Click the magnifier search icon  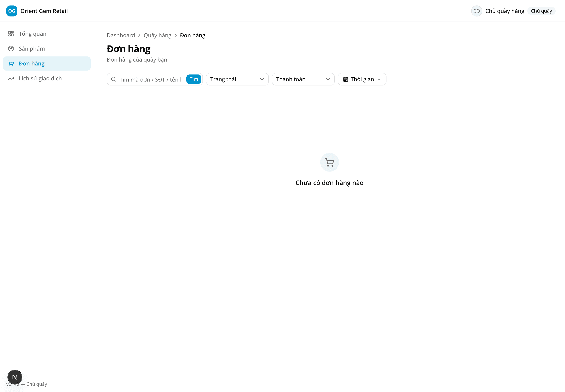point(113,79)
